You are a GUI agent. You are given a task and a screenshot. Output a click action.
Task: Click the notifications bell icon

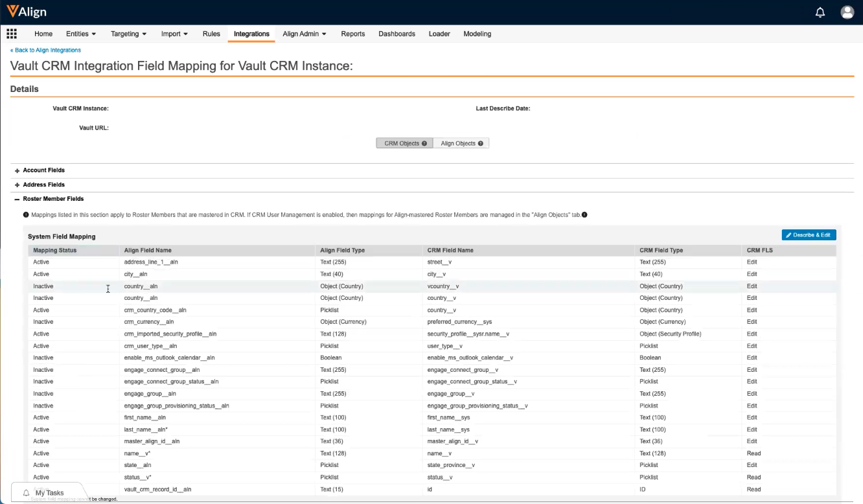tap(820, 12)
